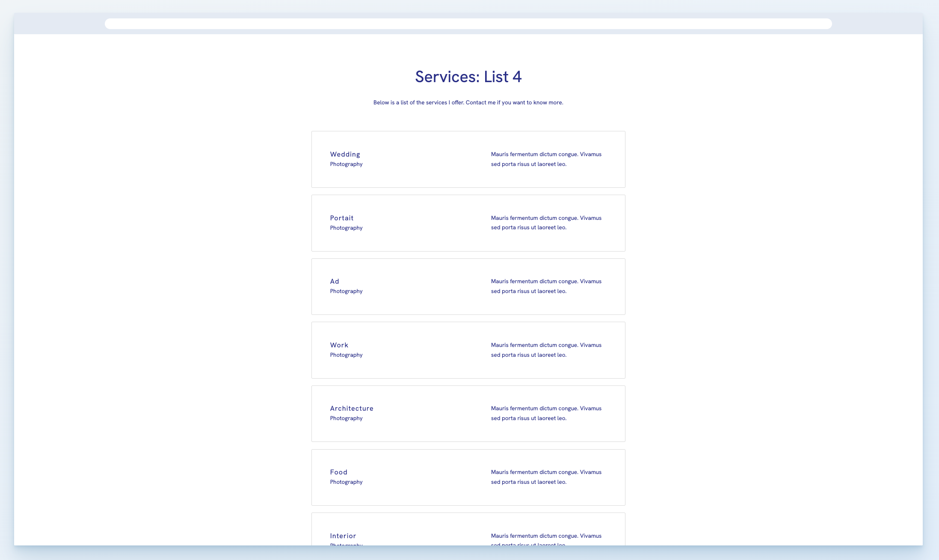Click the description text on the Architecture card
939x560 pixels.
tap(546, 413)
